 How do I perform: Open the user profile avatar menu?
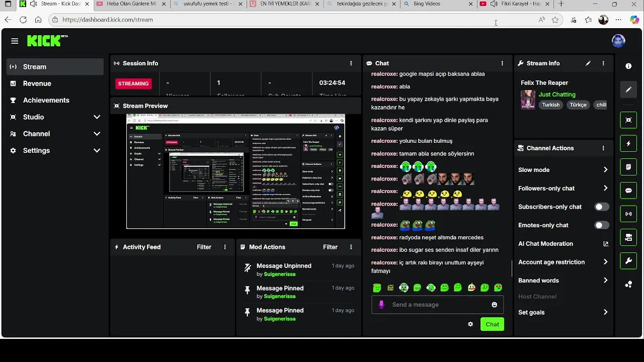618,41
